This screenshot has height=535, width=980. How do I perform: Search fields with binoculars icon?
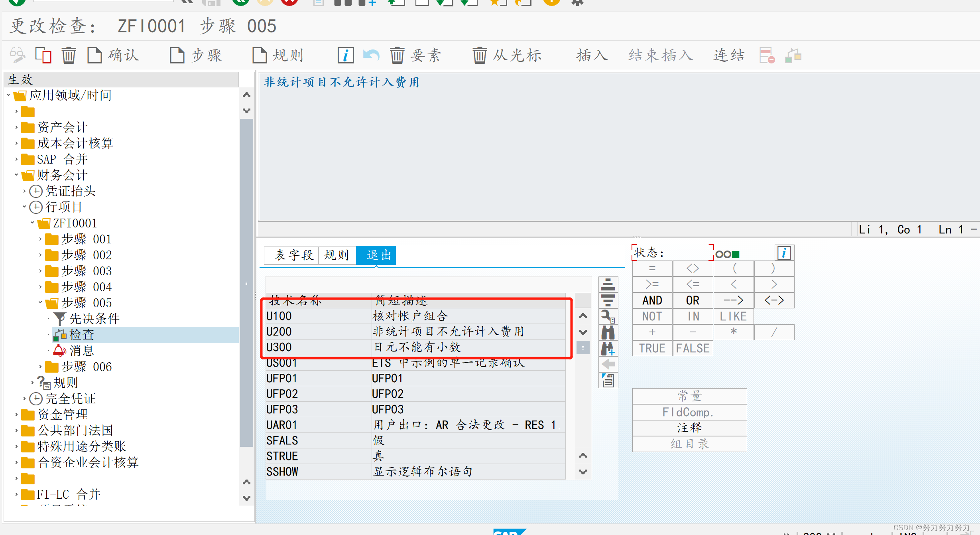coord(608,332)
